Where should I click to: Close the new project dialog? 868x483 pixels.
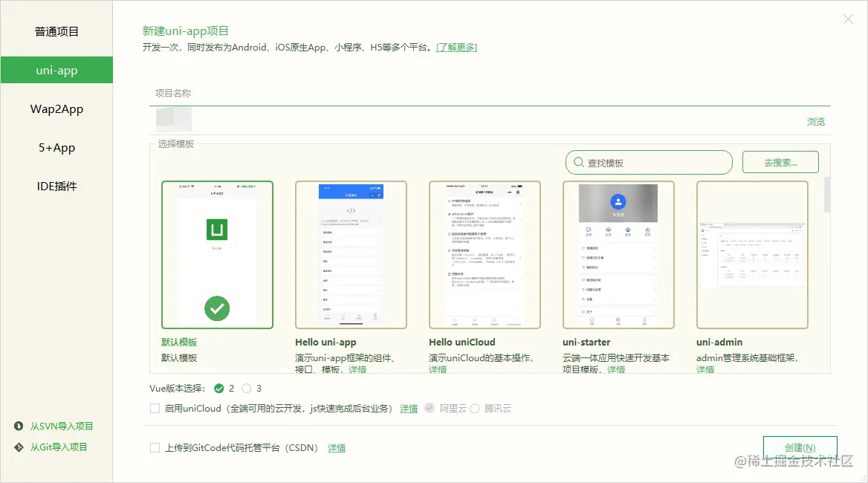click(848, 19)
